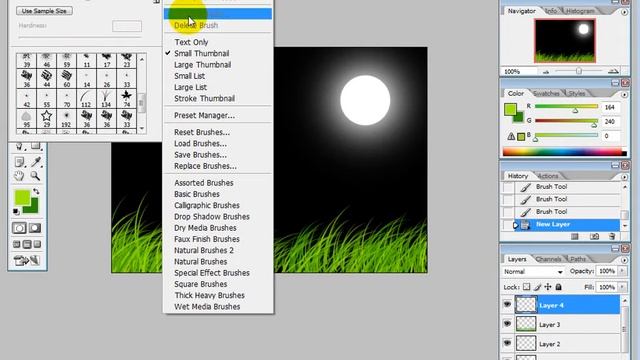The width and height of the screenshot is (640, 360).
Task: Choose Full Screen with Menu Bar icon
Action: [x=27, y=244]
